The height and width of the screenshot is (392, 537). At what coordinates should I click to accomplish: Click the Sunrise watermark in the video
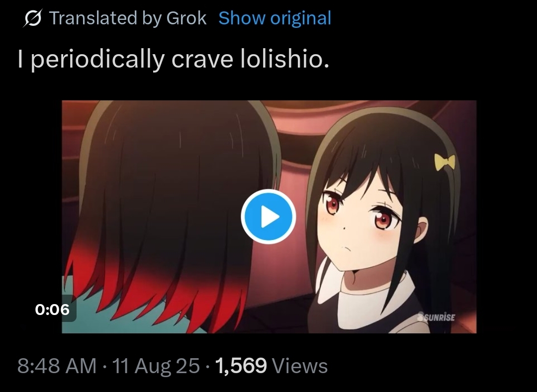[437, 317]
